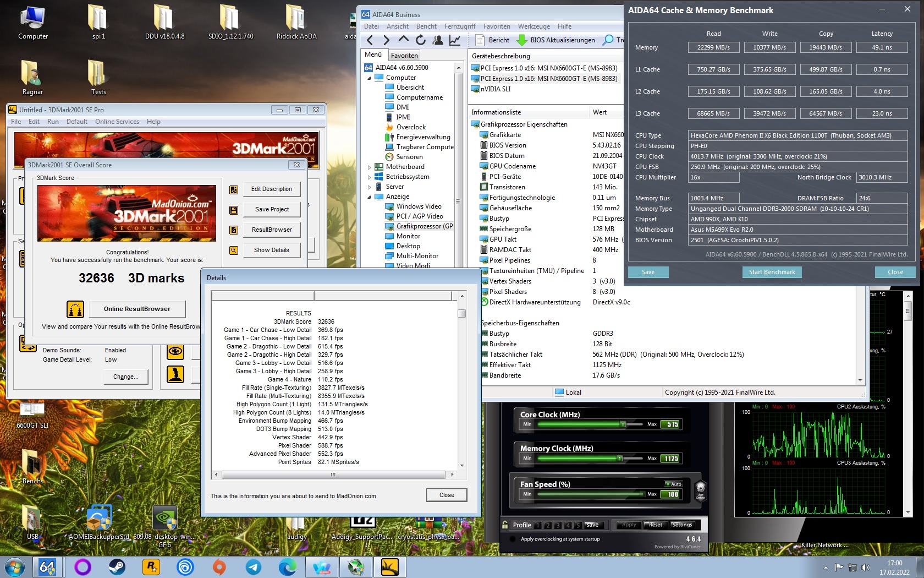Select Grafikprozessor tree item
This screenshot has height=578, width=924.
(419, 226)
